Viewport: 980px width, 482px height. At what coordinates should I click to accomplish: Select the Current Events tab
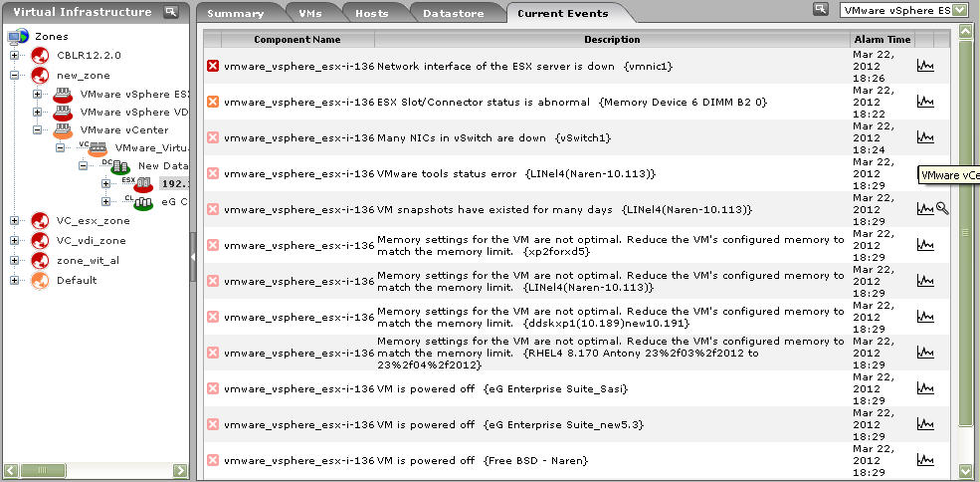point(562,13)
